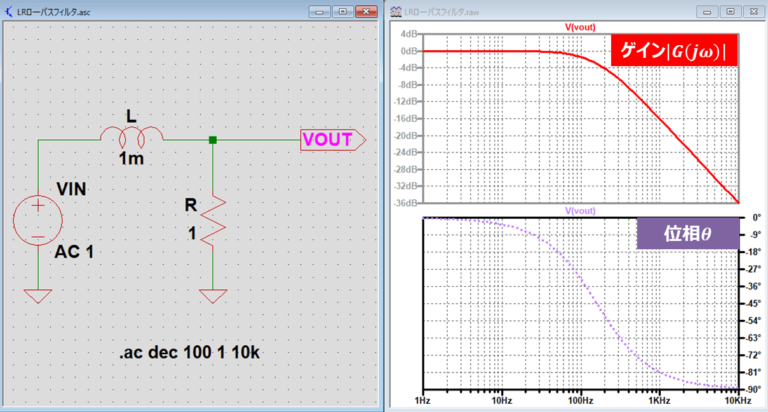The width and height of the screenshot is (768, 412).
Task: Close the .raw waveform window
Action: (754, 12)
